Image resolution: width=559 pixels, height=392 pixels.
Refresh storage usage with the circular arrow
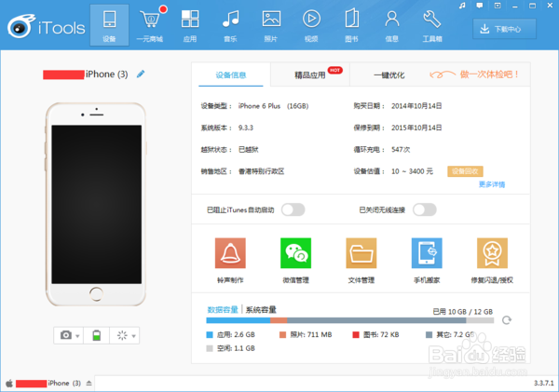(507, 320)
